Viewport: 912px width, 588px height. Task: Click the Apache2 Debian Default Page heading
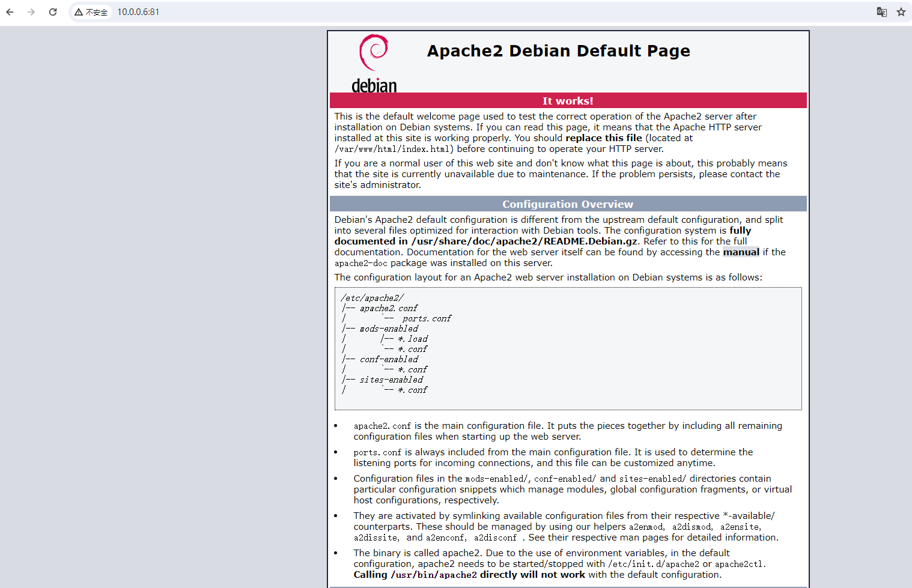558,51
